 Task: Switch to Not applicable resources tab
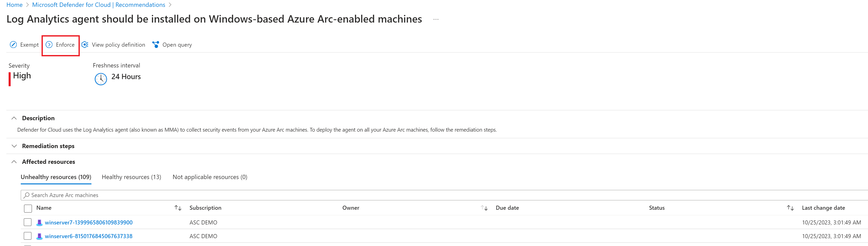210,177
